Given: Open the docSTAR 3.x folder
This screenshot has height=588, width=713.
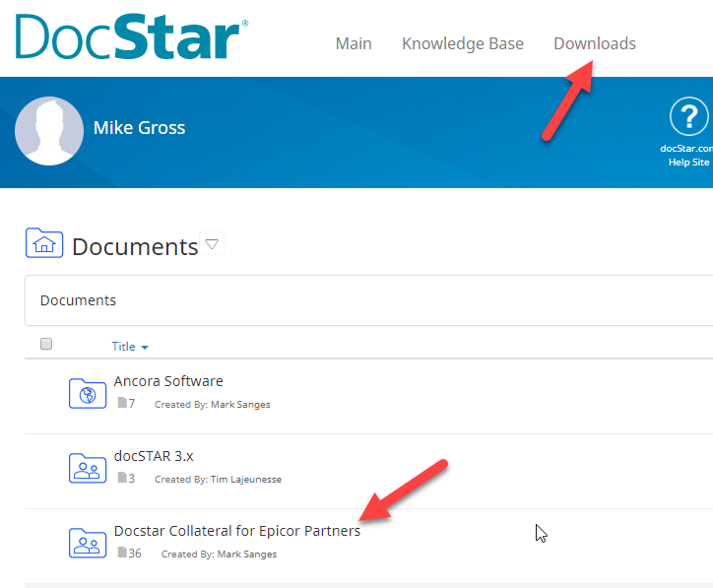Looking at the screenshot, I should 154,456.
